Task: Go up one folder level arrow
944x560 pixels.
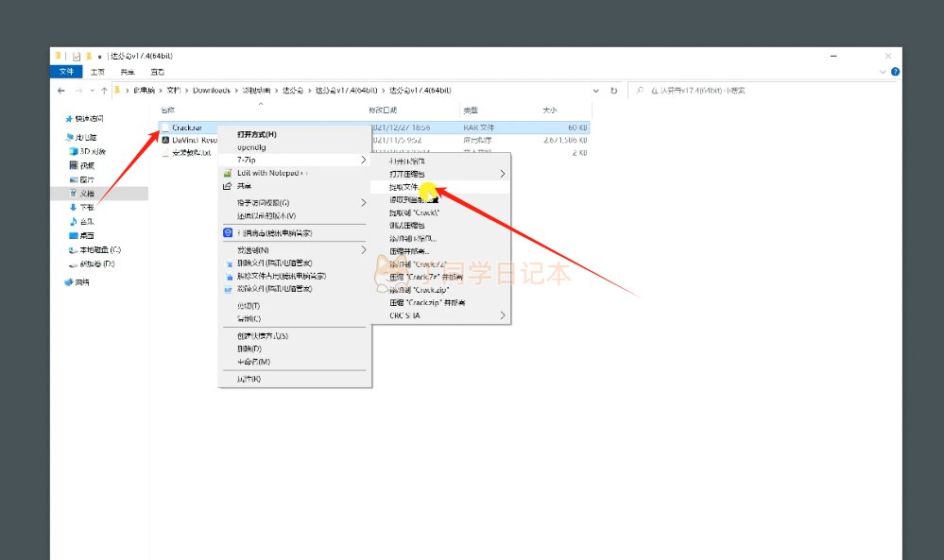Action: [102, 91]
